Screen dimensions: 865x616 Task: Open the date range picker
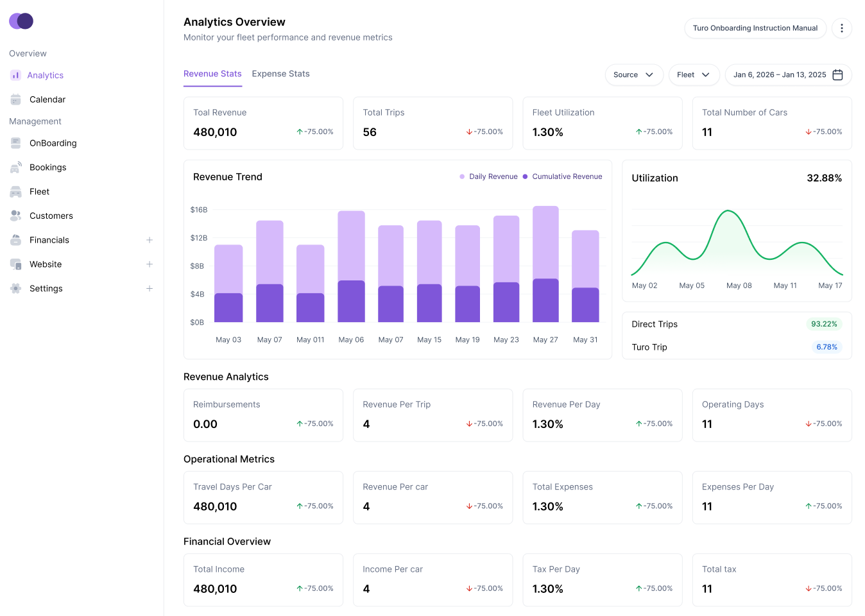[788, 75]
